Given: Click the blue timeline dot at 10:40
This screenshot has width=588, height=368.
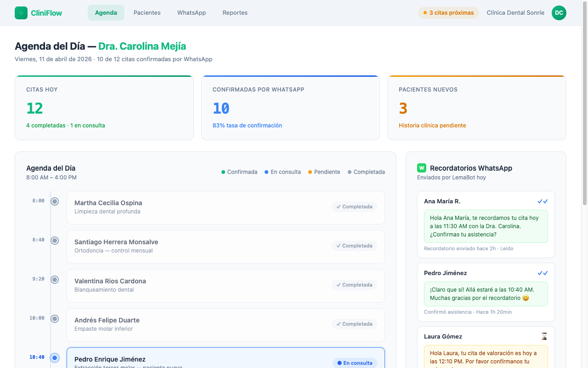Looking at the screenshot, I should [55, 357].
